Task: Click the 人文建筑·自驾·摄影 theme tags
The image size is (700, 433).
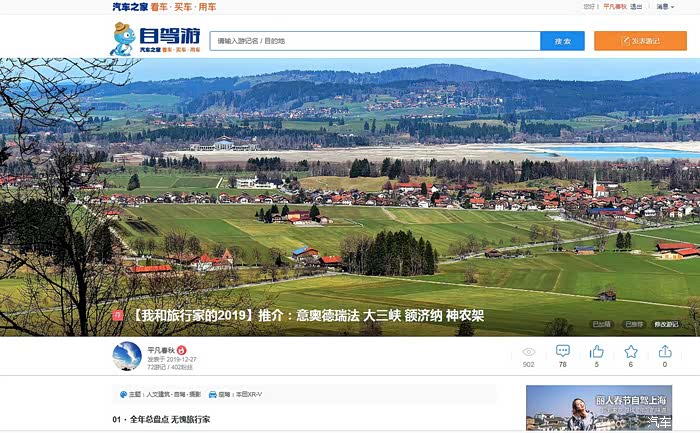Action: (174, 394)
